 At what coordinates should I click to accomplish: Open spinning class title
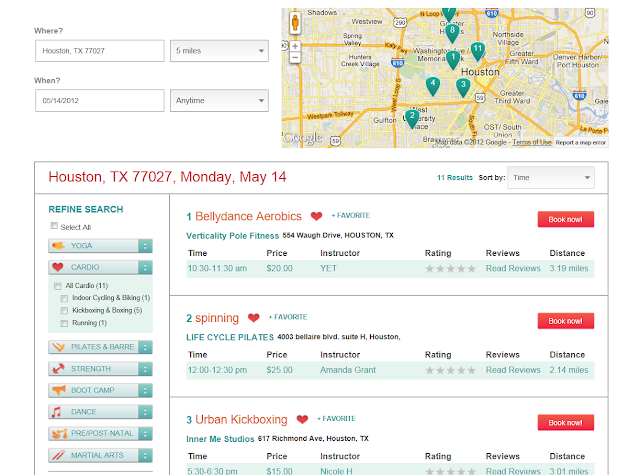coord(217,318)
